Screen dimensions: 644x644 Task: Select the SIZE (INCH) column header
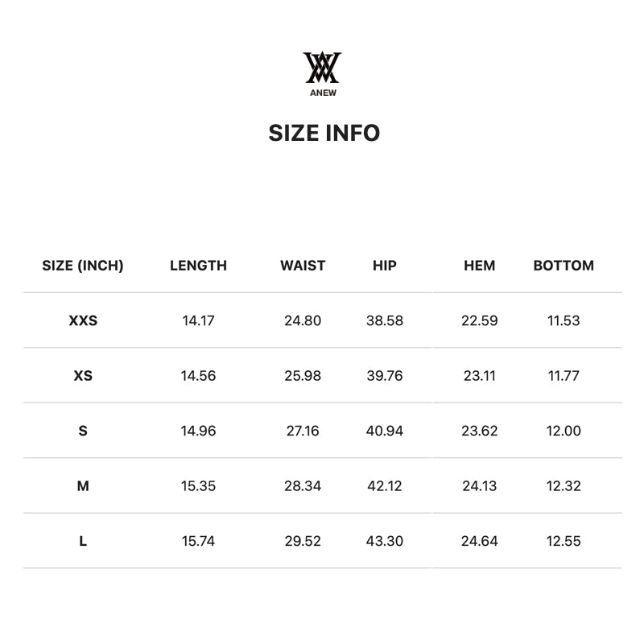(x=83, y=266)
